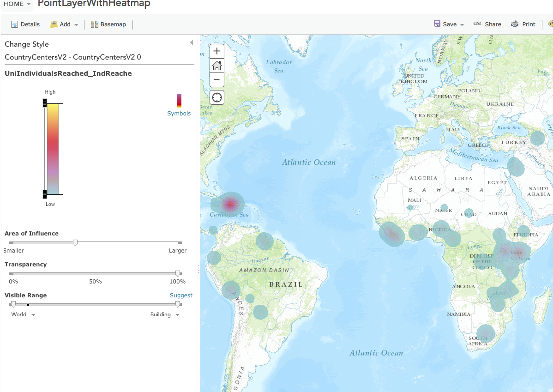Zoom out using the minus icon
The image size is (553, 392).
(216, 79)
